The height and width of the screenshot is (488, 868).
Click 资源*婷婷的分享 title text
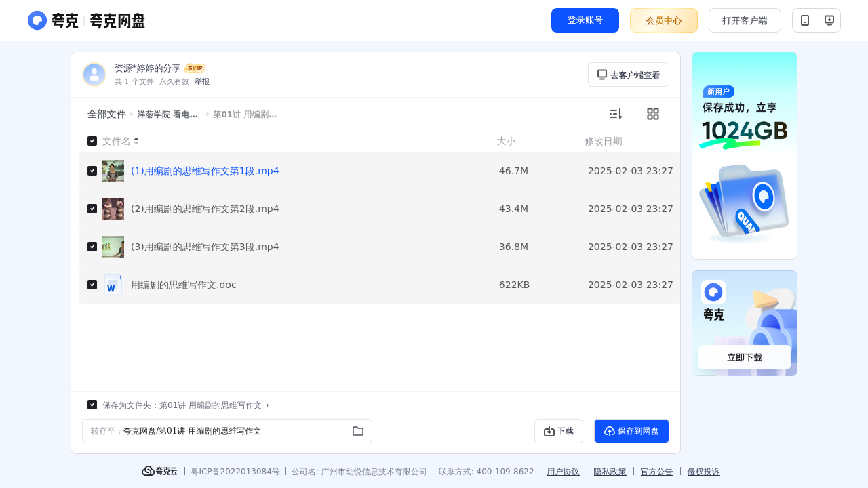(x=148, y=68)
